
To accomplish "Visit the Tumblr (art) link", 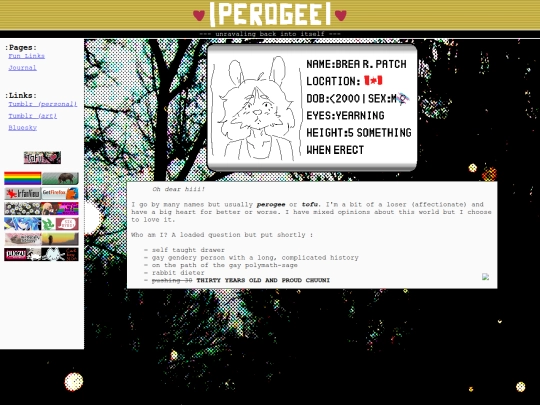I will 33,116.
